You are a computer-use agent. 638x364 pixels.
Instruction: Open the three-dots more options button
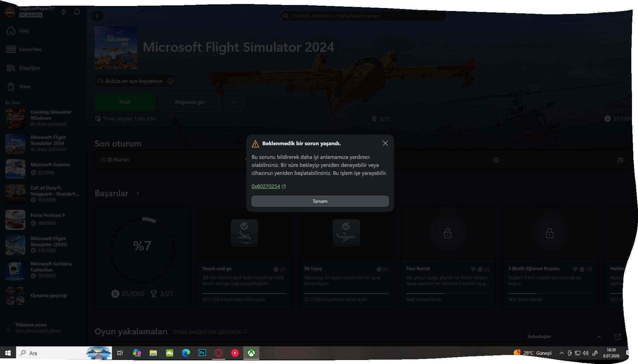tap(235, 102)
